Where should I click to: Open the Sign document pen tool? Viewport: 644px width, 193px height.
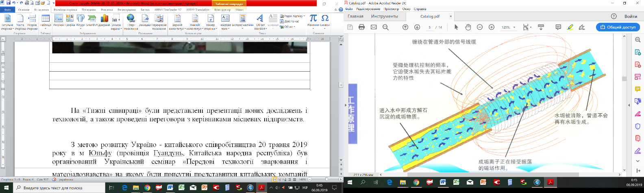pos(582,27)
